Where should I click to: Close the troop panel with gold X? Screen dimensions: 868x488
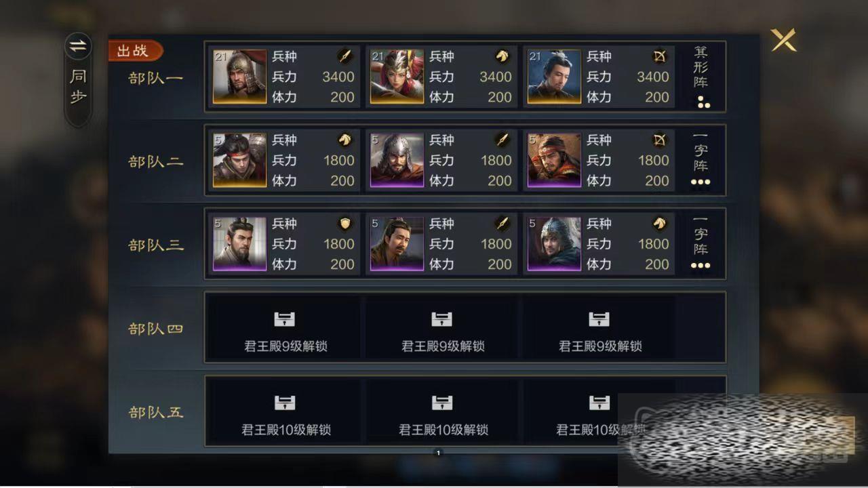click(783, 41)
